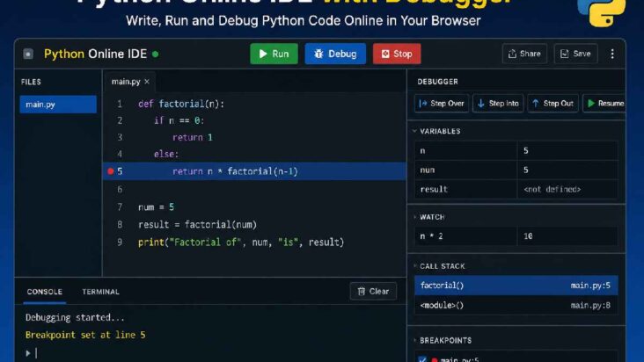Click the FILES panel header

[31, 82]
